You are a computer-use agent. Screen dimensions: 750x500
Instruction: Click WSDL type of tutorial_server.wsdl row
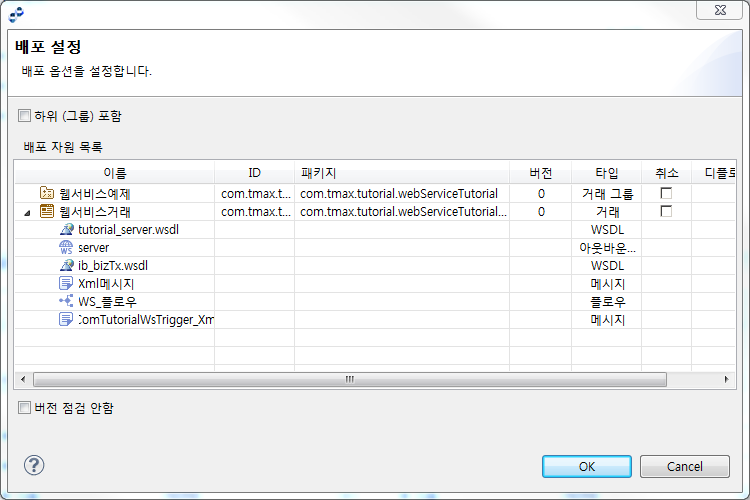[x=607, y=230]
